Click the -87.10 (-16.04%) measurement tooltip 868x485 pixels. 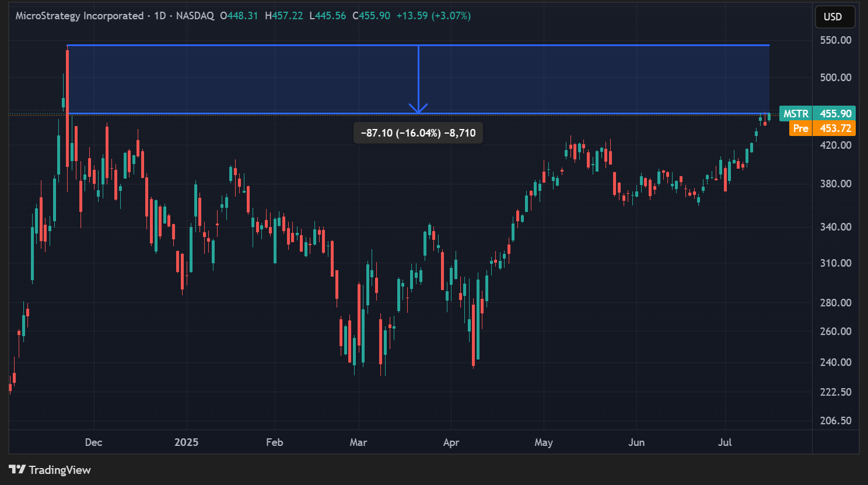(x=418, y=133)
